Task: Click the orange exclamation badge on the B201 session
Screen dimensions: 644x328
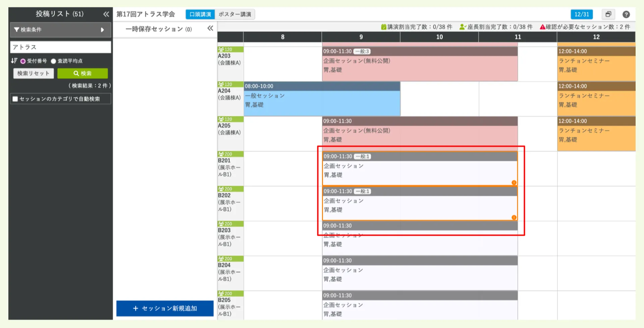Action: pos(514,183)
